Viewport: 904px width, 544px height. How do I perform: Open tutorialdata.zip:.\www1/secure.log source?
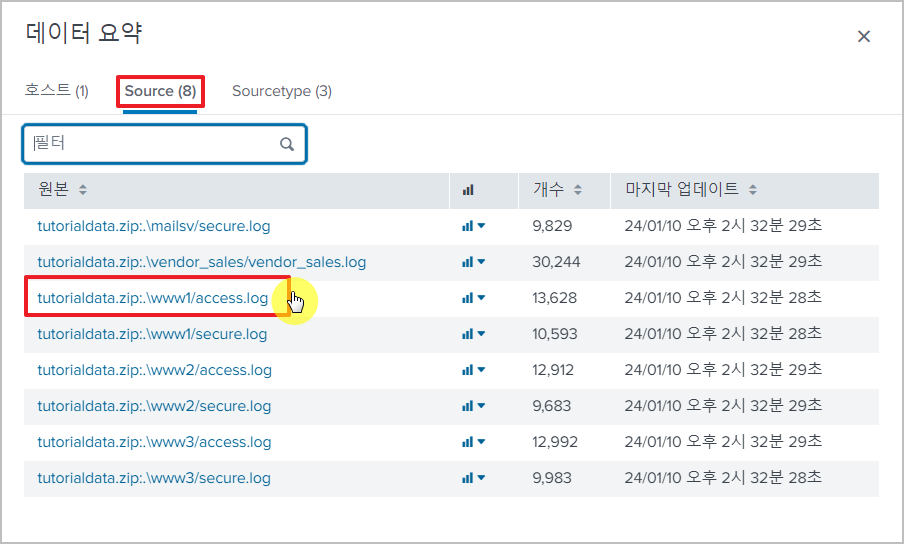click(152, 334)
